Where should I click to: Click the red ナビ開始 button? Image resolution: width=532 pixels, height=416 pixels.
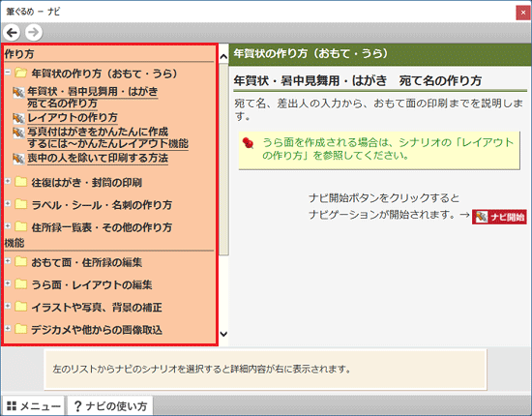coord(499,217)
